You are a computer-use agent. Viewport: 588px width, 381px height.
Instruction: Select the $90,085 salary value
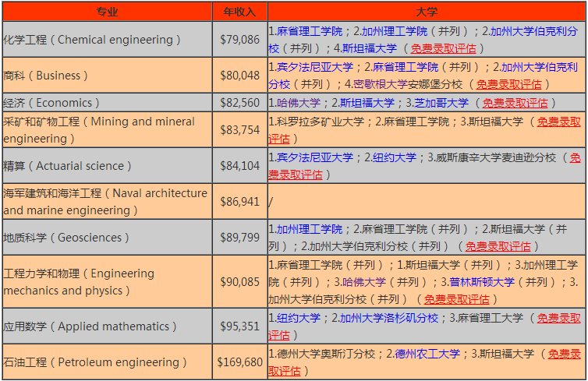pos(240,282)
